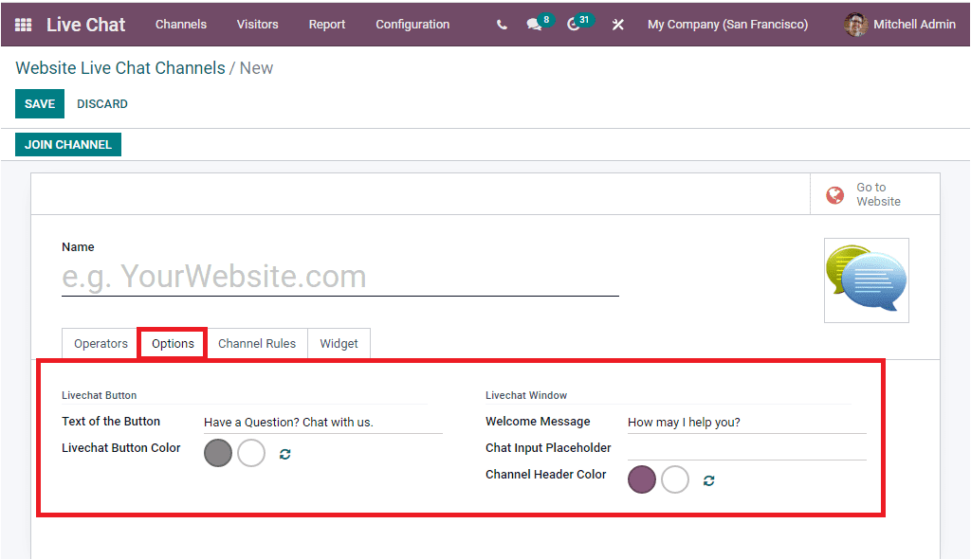
Task: Click the channel chat bubbles image
Action: tap(867, 280)
